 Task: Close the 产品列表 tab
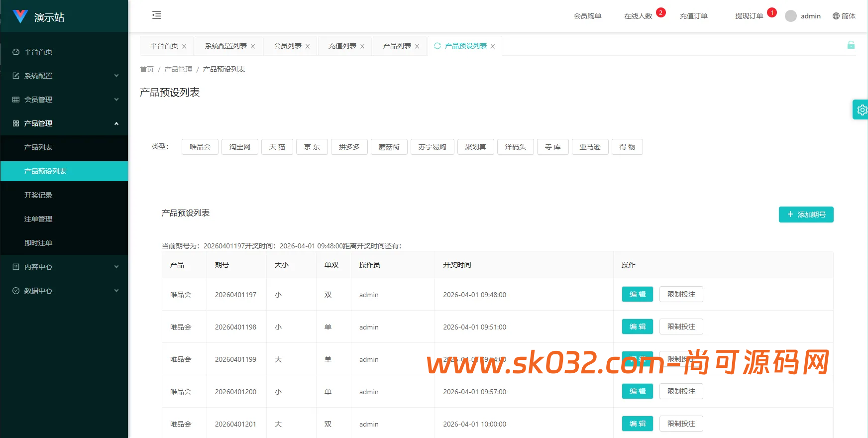point(417,46)
